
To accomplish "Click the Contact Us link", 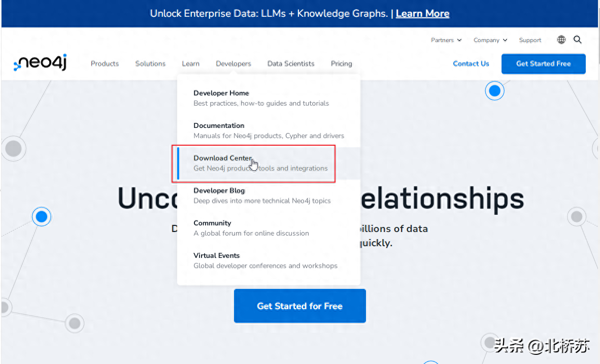I will [471, 63].
